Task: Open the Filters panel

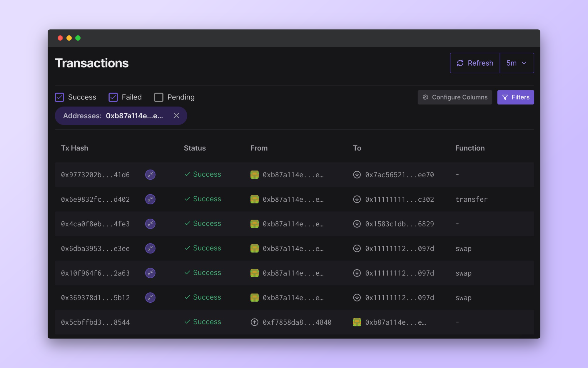Action: (x=515, y=97)
